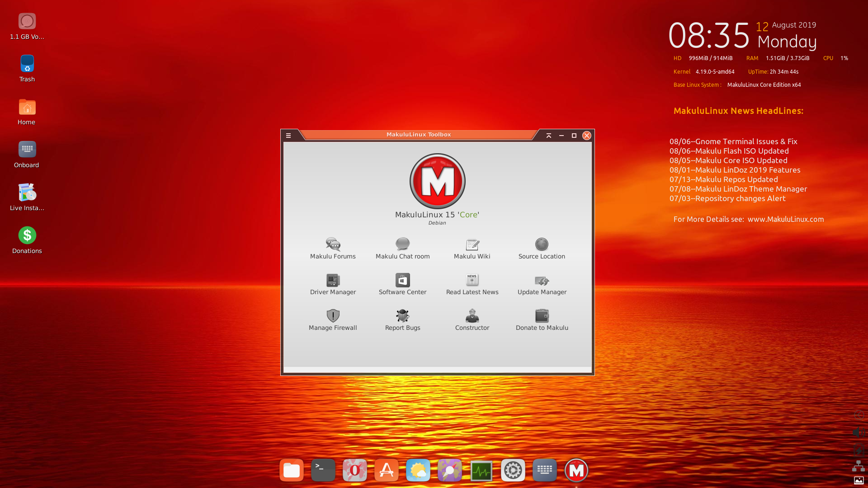The height and width of the screenshot is (488, 868).
Task: Launch Constructor
Action: tap(472, 320)
